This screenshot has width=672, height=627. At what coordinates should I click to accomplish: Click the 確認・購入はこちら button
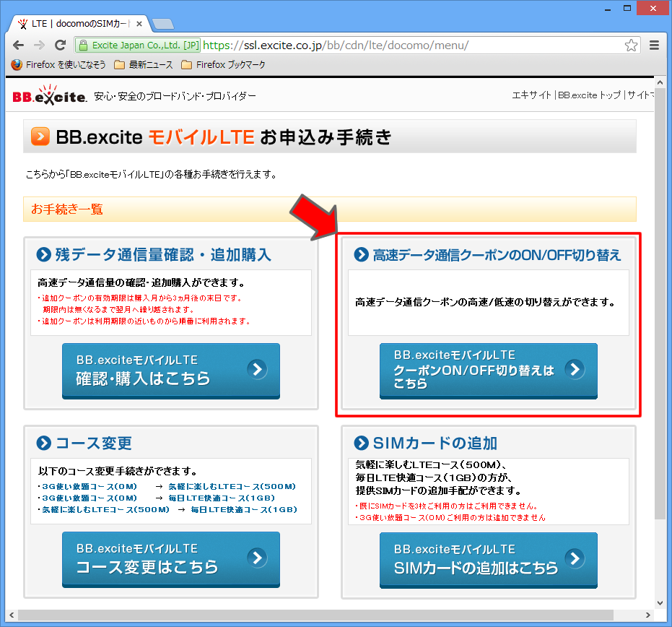coord(171,371)
